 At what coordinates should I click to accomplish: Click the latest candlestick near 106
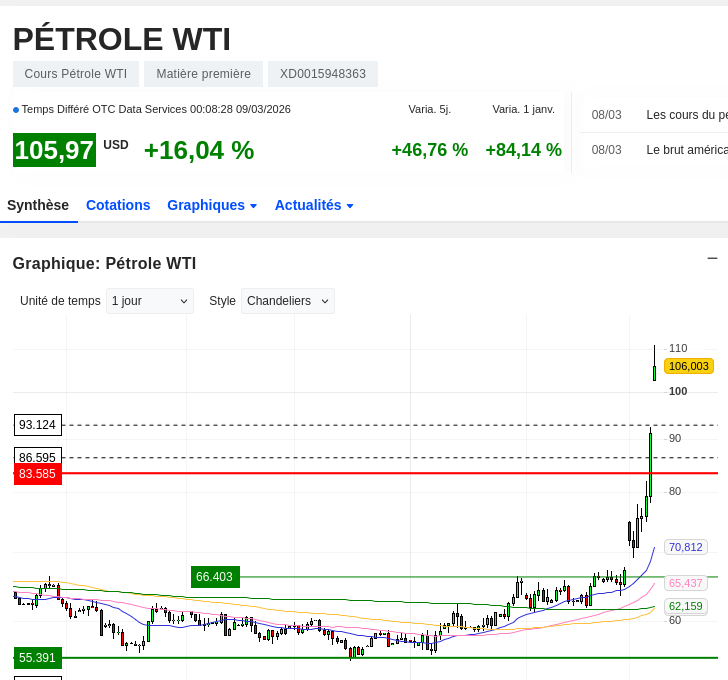pyautogui.click(x=655, y=363)
